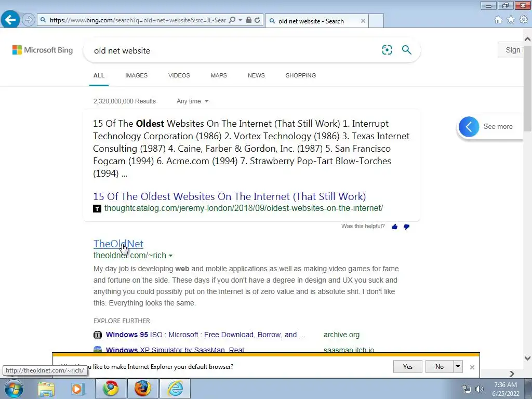Viewport: 532px width, 399px height.
Task: Click the browser forward arrow button
Action: pos(29,20)
